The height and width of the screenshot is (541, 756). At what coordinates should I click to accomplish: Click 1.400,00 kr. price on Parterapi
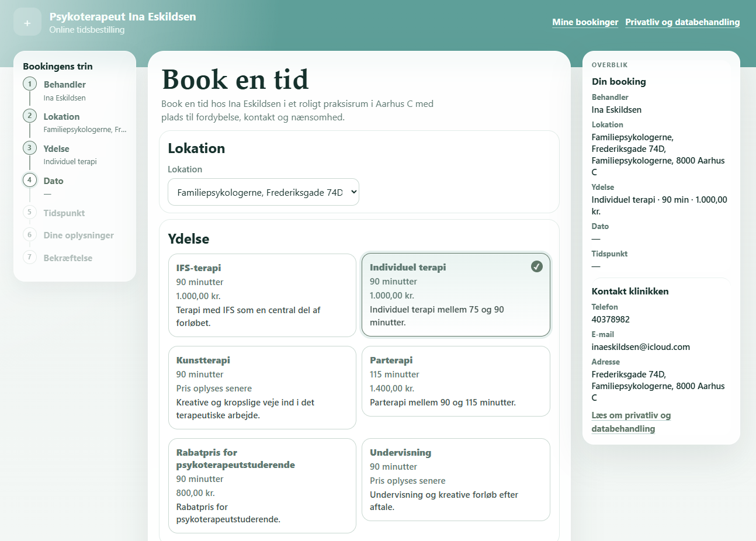[x=392, y=389]
